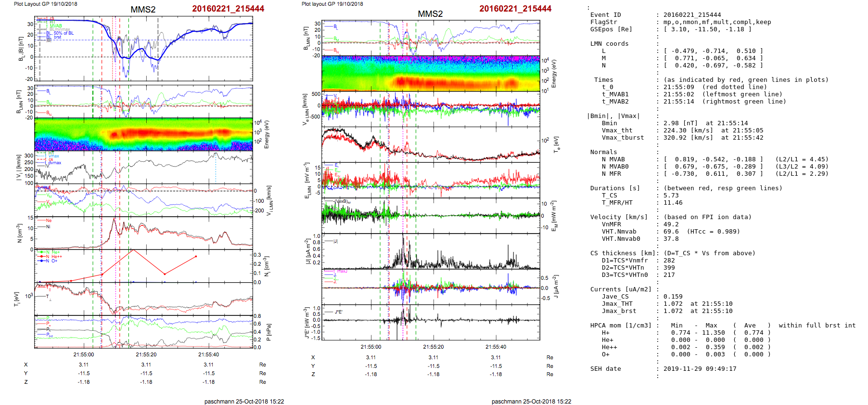Screen dimensions: 868x405
Task: Select the 21:55:40 time tick under the right plot
Action: tap(496, 347)
